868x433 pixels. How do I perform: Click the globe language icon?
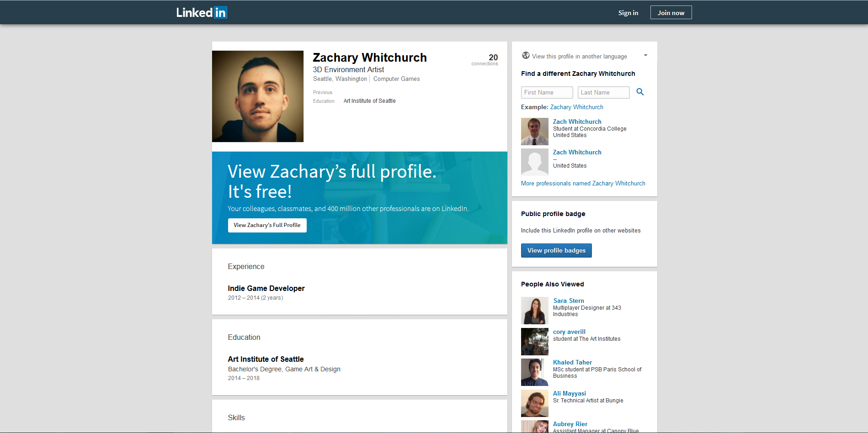[x=526, y=56]
